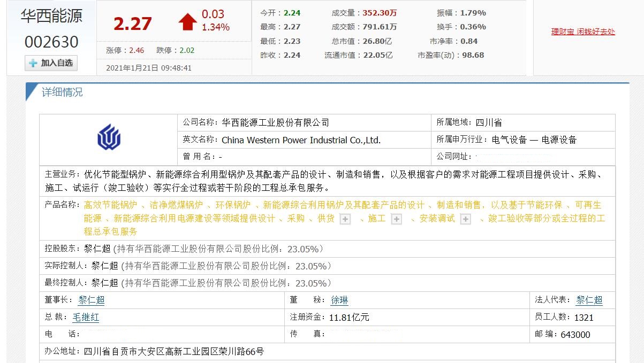
Task: Click the 最低 value 2.23
Action: [x=292, y=41]
